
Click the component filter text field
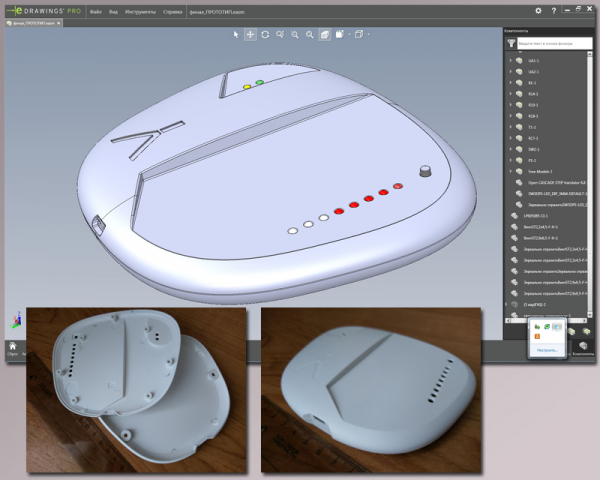tap(554, 43)
